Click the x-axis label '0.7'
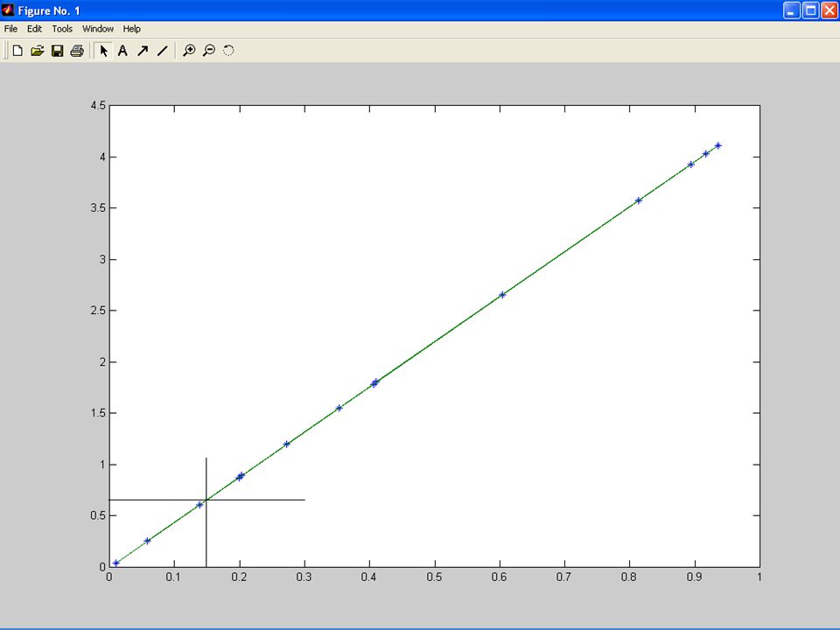Screen dimensions: 840x630 564,577
